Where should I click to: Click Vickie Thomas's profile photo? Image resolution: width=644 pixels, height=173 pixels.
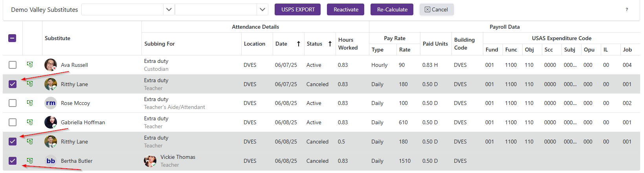[150, 161]
